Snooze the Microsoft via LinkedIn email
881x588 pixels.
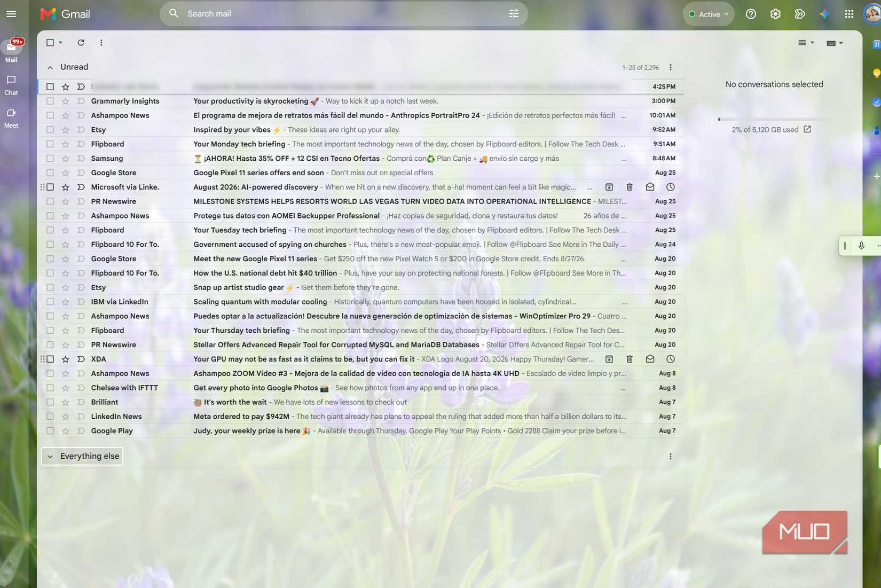tap(671, 187)
